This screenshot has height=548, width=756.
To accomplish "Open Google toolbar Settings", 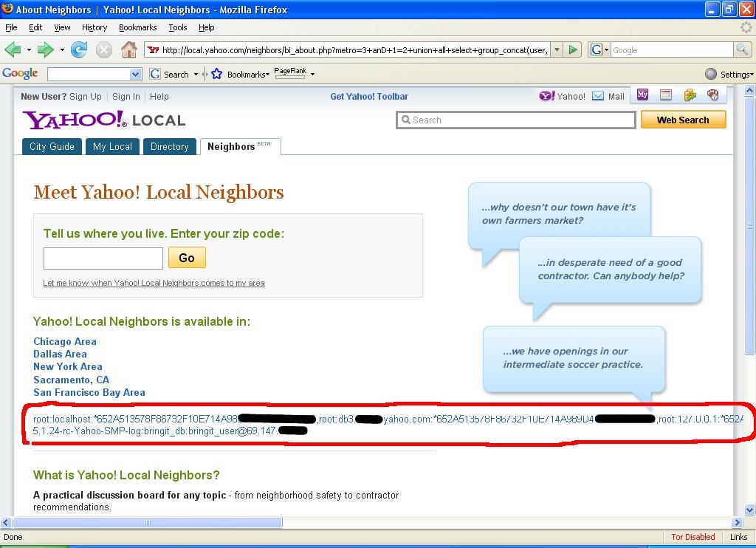I will point(729,75).
